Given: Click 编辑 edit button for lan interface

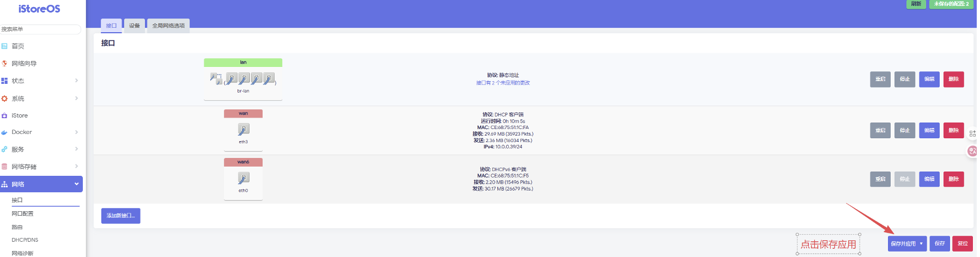Looking at the screenshot, I should click(929, 79).
